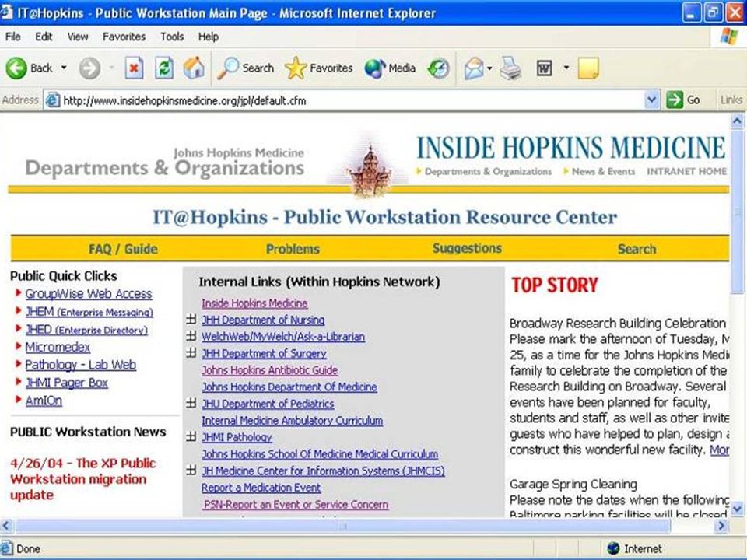
Task: Open Back button history dropdown arrow
Action: 64,68
